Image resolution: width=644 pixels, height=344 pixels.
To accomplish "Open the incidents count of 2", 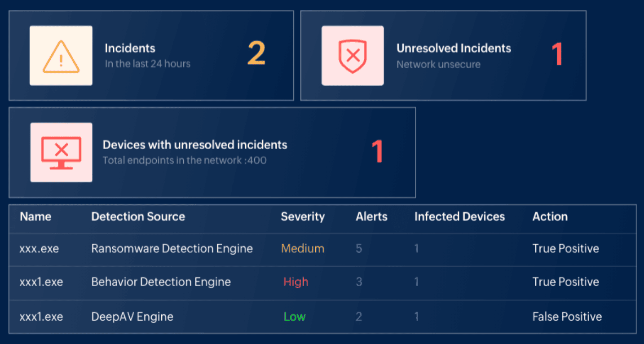I will point(256,54).
